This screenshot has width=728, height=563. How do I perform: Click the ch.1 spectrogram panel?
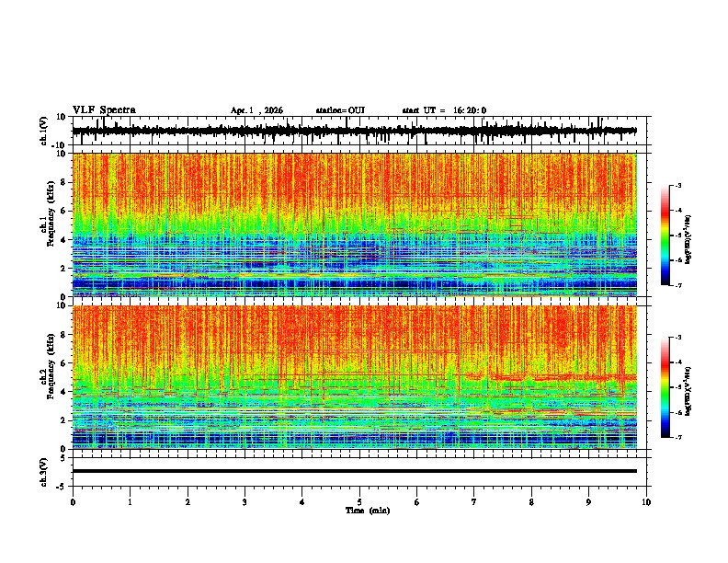354,224
